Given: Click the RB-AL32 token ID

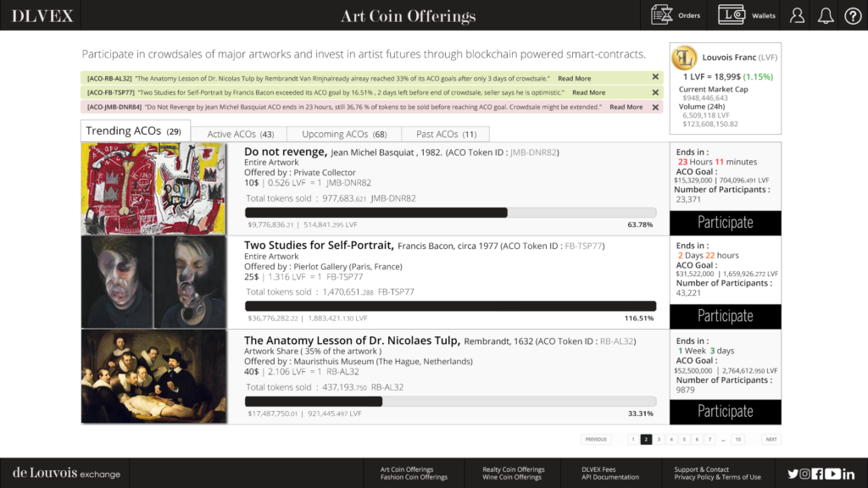Looking at the screenshot, I should [x=617, y=341].
